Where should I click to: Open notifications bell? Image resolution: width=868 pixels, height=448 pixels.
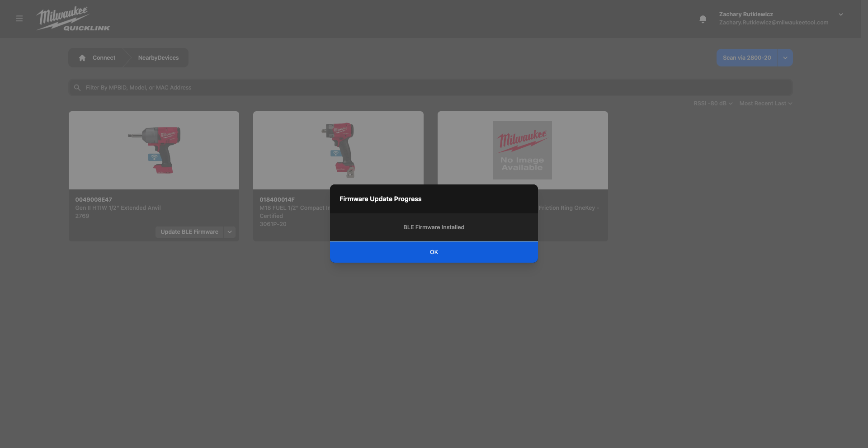(703, 19)
